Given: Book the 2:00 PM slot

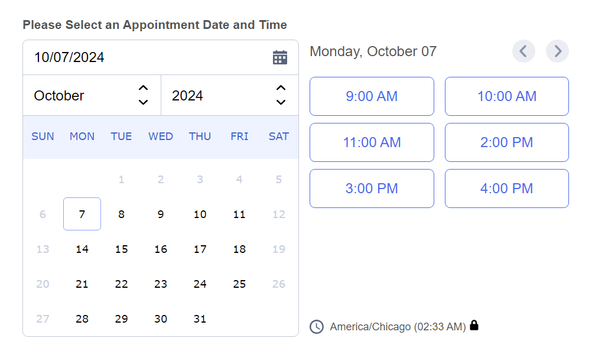Looking at the screenshot, I should click(x=507, y=142).
